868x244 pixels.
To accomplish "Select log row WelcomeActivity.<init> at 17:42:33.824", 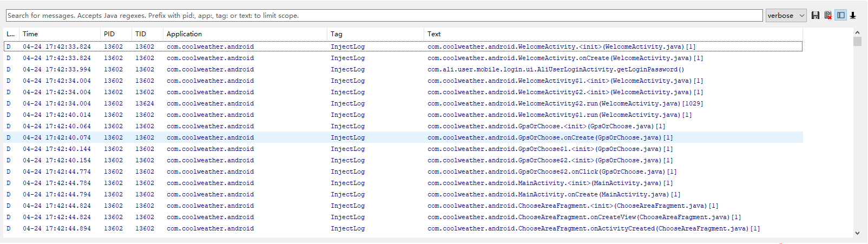I will pyautogui.click(x=403, y=47).
